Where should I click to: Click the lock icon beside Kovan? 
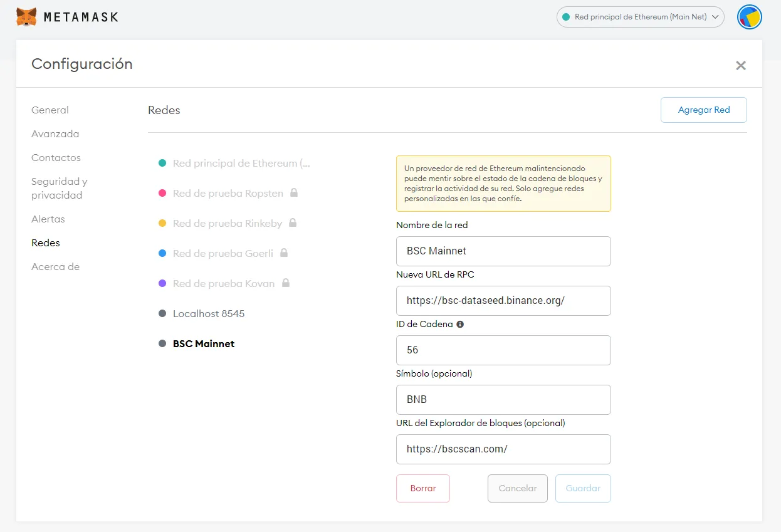285,283
